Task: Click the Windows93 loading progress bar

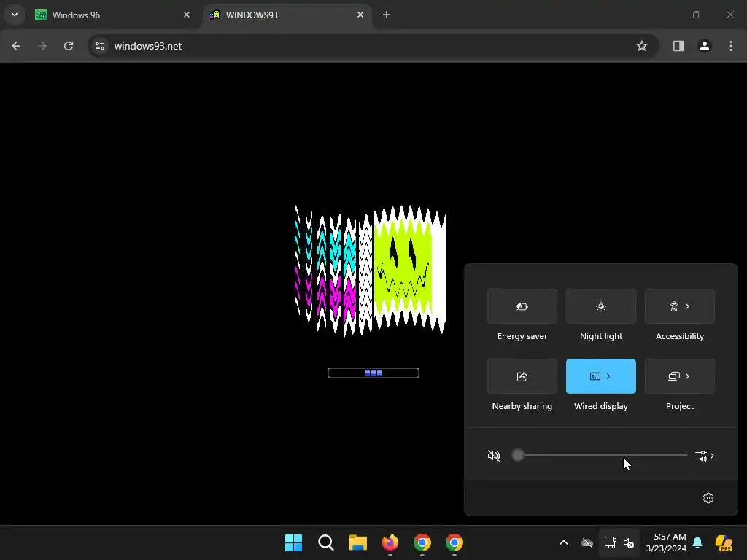Action: [x=373, y=373]
